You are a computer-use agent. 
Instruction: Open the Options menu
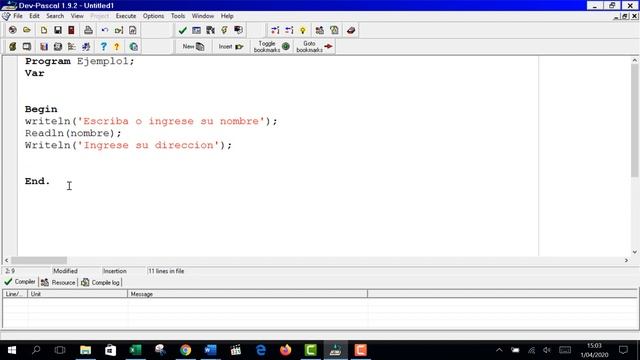tap(153, 16)
